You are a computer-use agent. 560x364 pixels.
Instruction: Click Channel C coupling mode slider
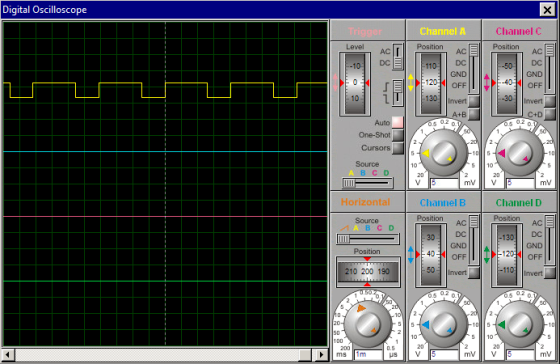550,69
